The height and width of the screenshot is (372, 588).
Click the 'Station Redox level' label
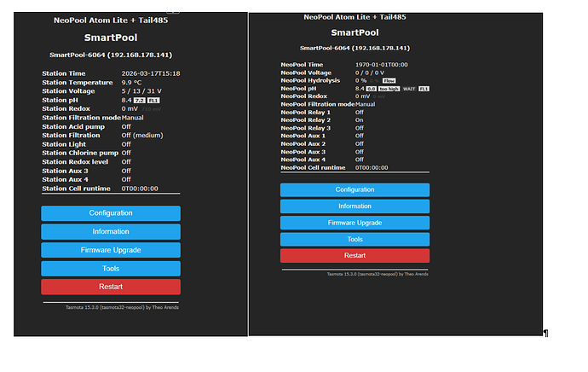point(75,162)
